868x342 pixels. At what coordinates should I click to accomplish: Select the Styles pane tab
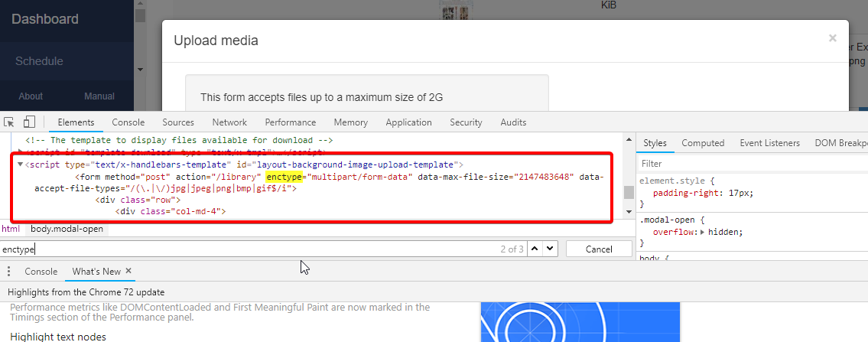click(655, 143)
